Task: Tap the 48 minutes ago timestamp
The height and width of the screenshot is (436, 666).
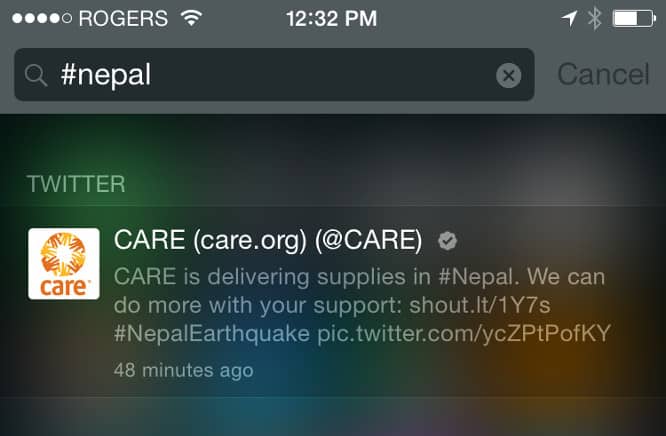Action: [x=183, y=371]
